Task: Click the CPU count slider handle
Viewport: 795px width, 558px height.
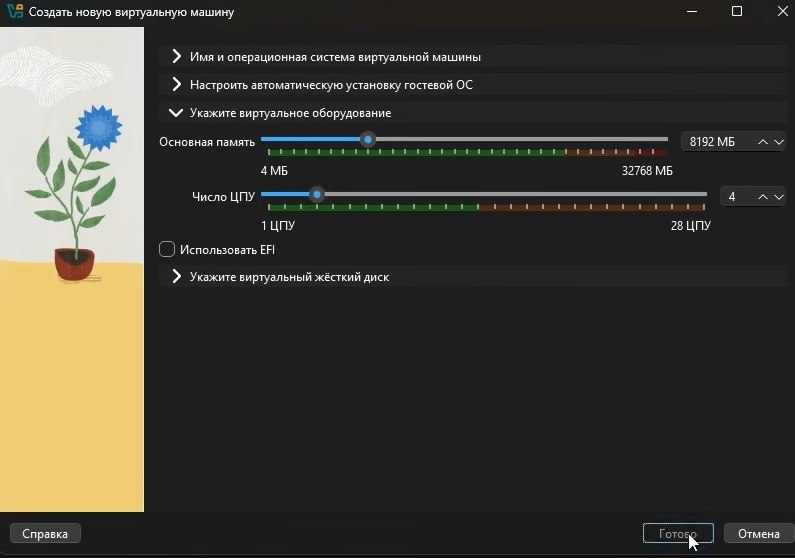Action: click(317, 194)
